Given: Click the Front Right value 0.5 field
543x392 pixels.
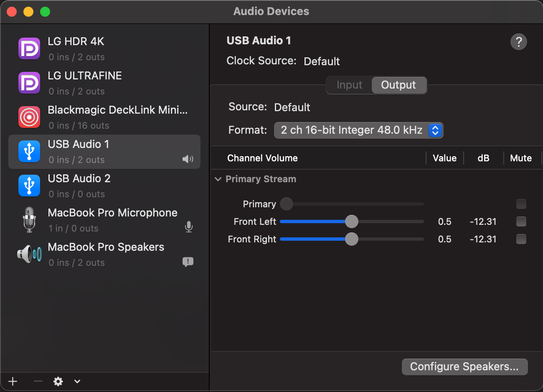Looking at the screenshot, I should pos(444,239).
